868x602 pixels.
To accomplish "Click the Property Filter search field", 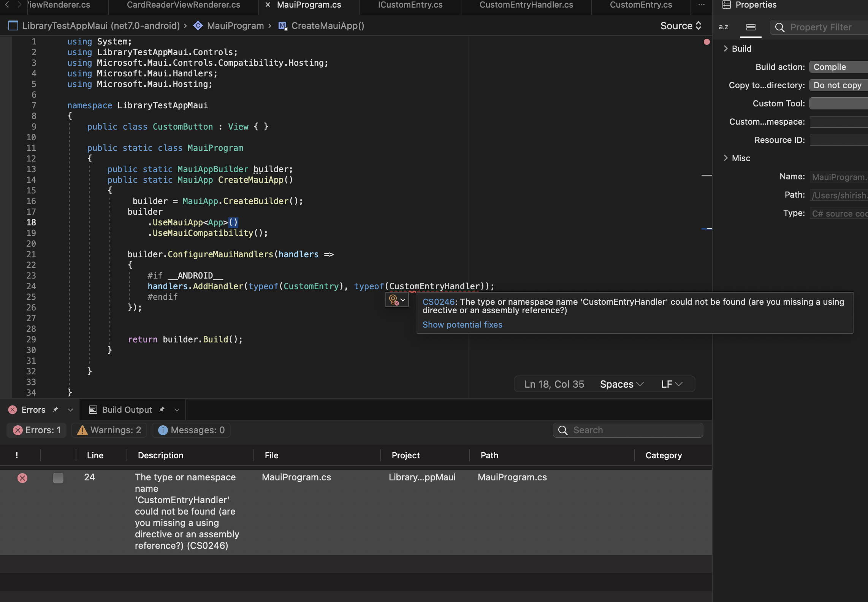I will click(x=821, y=27).
